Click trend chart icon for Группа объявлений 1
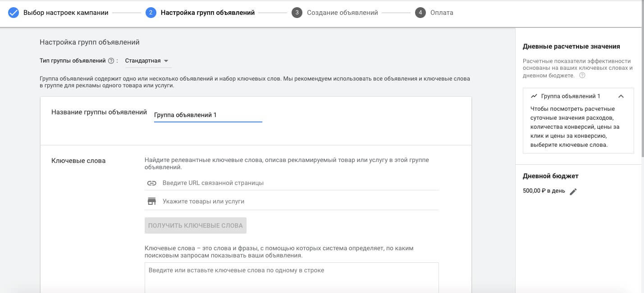Image resolution: width=644 pixels, height=293 pixels. click(x=534, y=96)
